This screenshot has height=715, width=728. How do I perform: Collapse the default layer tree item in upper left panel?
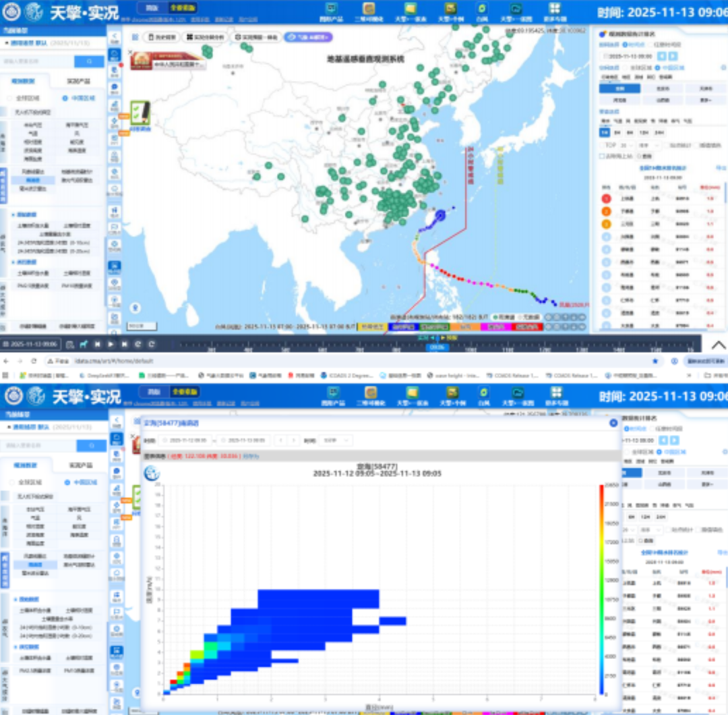click(x=7, y=42)
